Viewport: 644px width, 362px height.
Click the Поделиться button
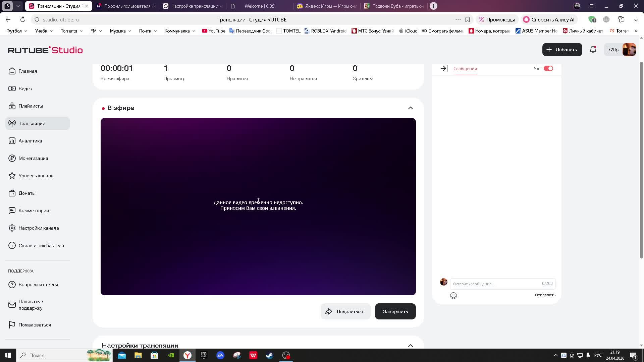[x=345, y=311]
